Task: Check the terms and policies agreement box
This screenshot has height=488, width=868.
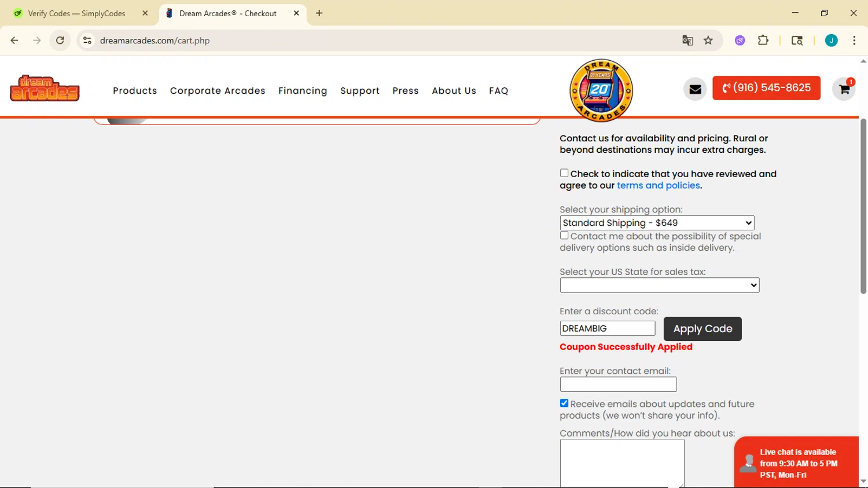Action: (x=564, y=173)
